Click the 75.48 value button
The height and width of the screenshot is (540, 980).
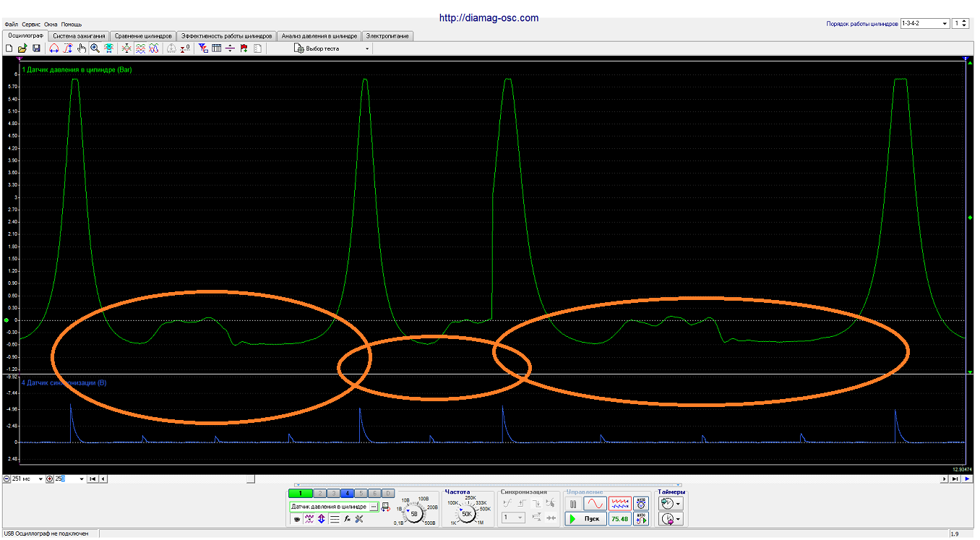[x=620, y=519]
